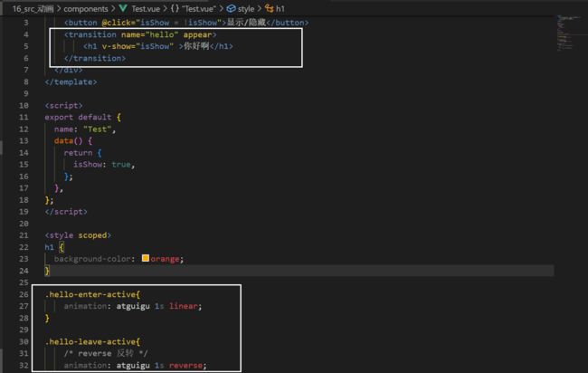The height and width of the screenshot is (373, 588).
Task: Click the h1 symbol icon in breadcrumb
Action: coord(269,8)
